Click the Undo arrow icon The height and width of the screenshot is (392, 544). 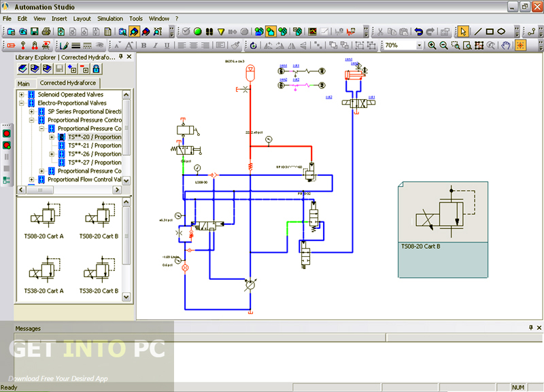pos(418,31)
